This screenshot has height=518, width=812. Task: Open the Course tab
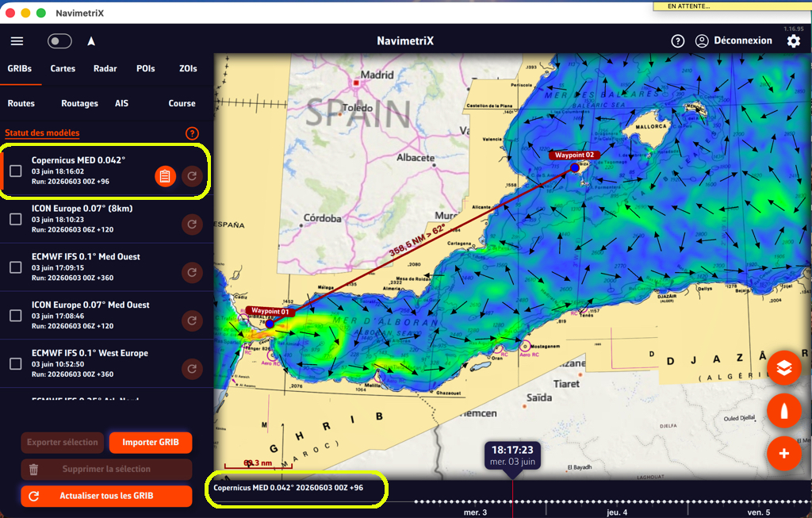click(x=182, y=103)
